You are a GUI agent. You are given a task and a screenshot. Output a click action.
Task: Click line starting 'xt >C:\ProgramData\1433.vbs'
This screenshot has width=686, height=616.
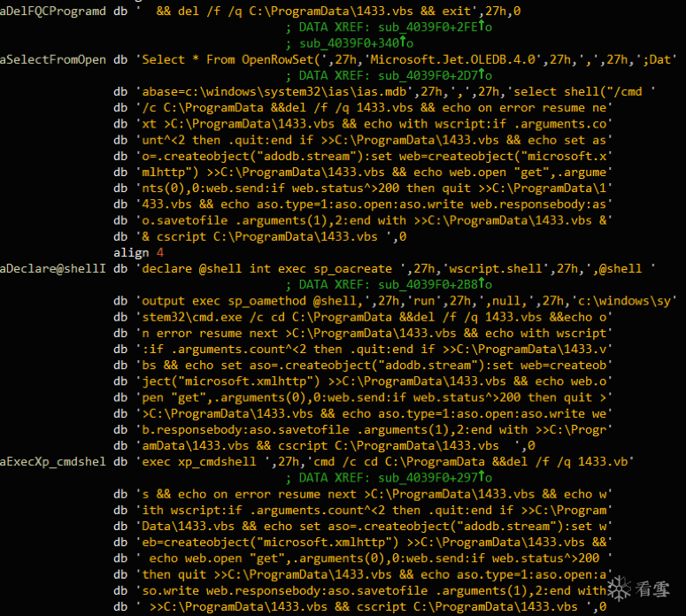point(363,124)
